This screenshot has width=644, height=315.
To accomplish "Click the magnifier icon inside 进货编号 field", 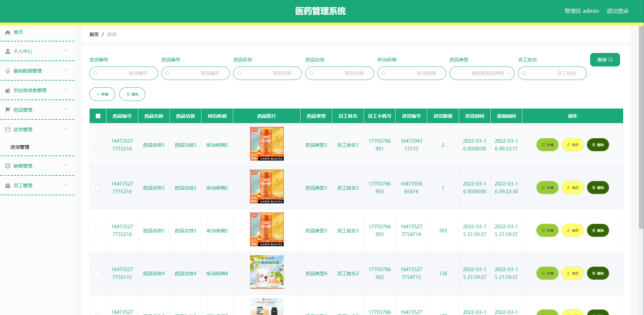I will 95,73.
